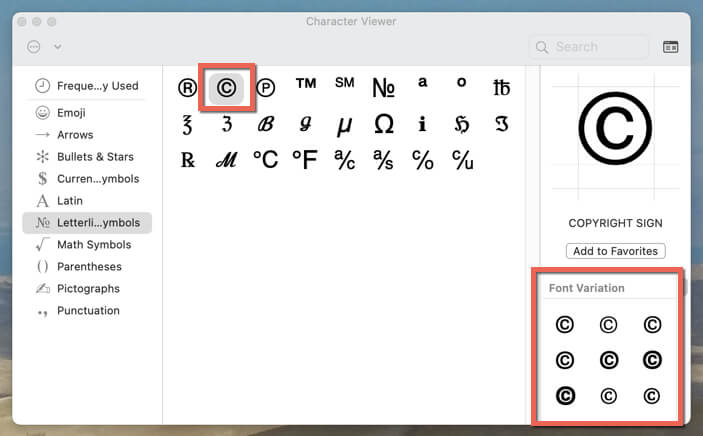The height and width of the screenshot is (436, 703).
Task: Choose the Numero № sign character
Action: (383, 88)
